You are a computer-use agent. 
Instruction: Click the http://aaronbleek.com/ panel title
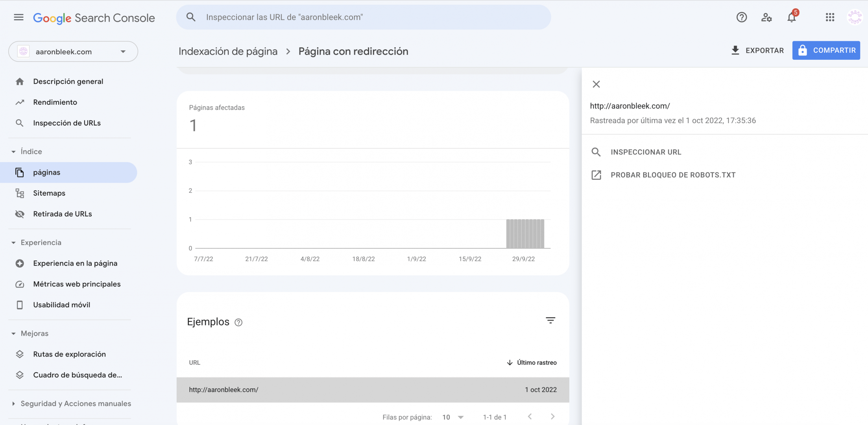630,106
